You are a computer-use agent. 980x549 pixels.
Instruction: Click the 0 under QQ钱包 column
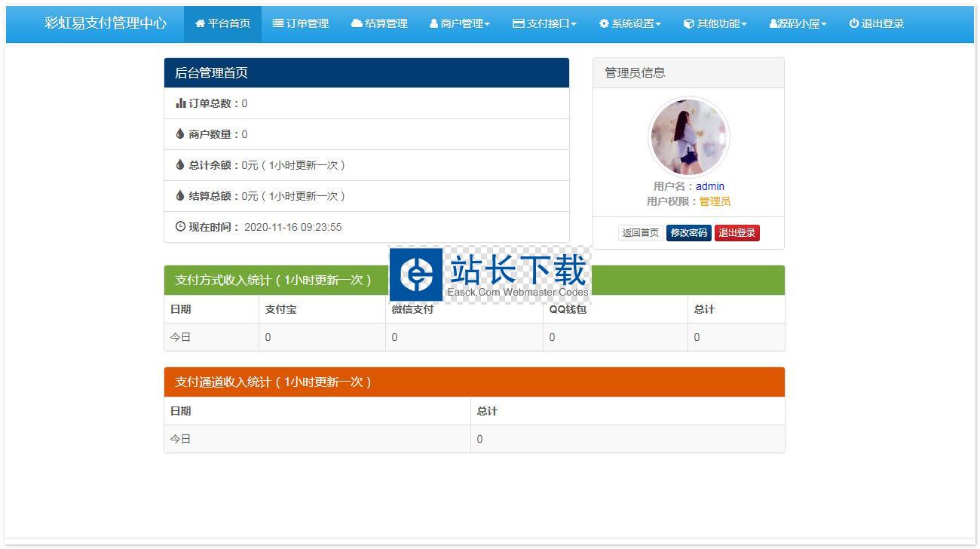click(x=552, y=337)
